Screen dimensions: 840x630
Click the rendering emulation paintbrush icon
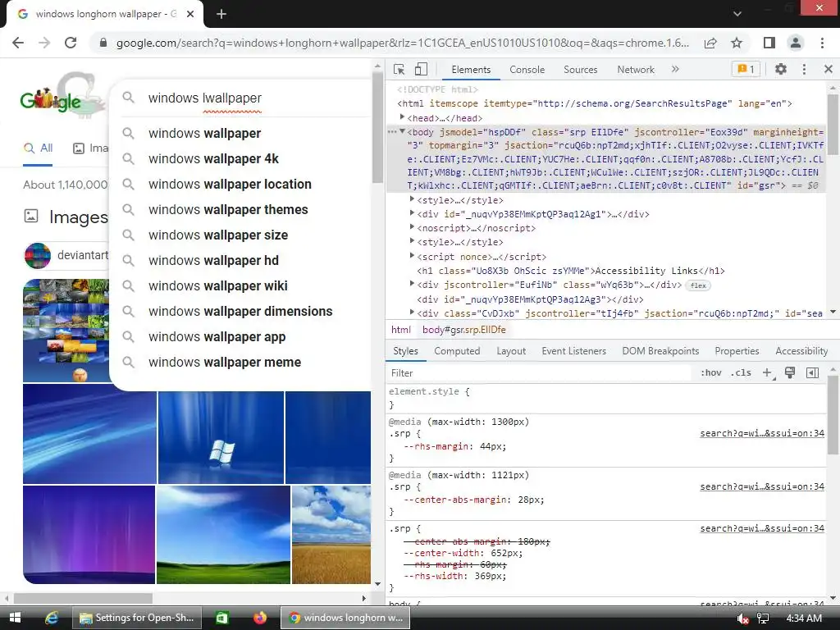790,373
